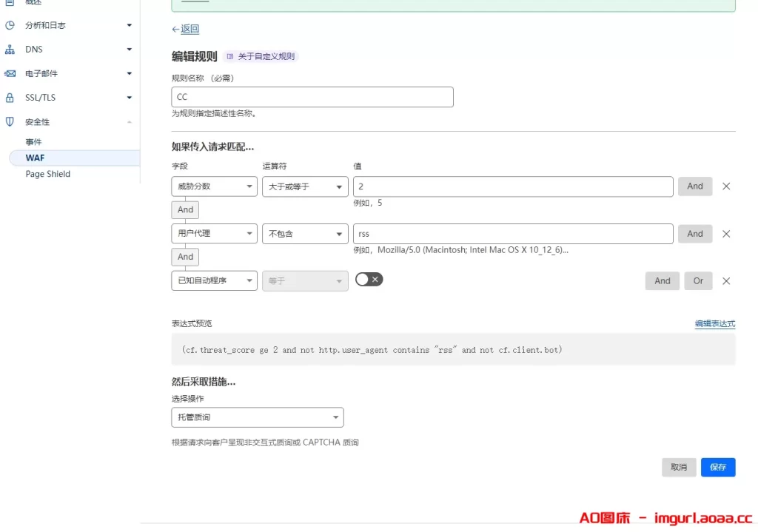This screenshot has height=532, width=758.
Task: Delete the 用户代理 condition with its X icon
Action: coord(726,233)
